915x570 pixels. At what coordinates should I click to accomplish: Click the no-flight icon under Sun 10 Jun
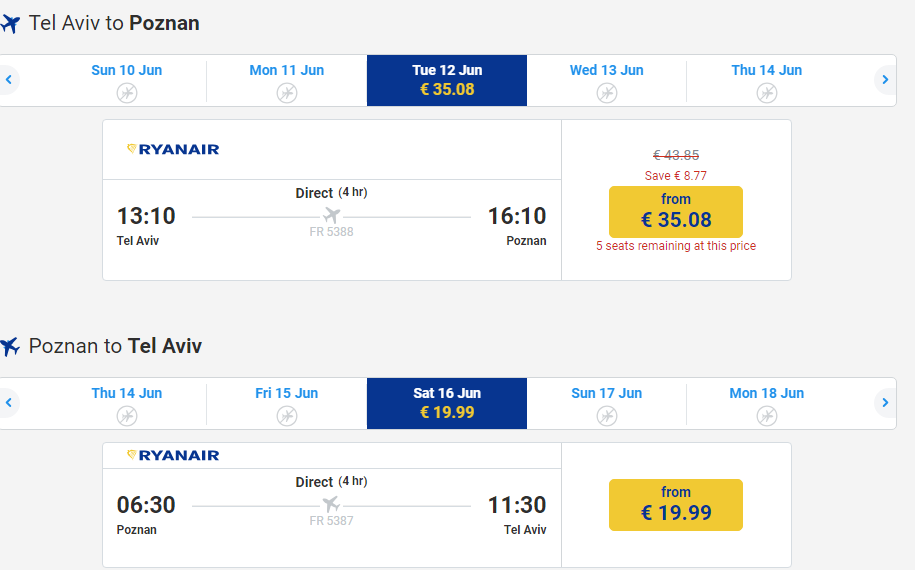coord(127,93)
